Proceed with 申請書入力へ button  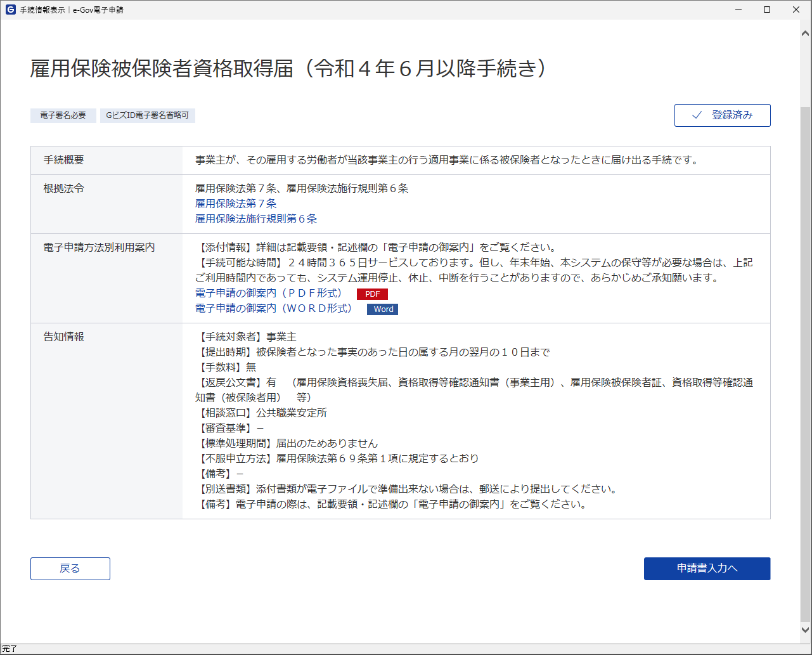click(x=707, y=569)
